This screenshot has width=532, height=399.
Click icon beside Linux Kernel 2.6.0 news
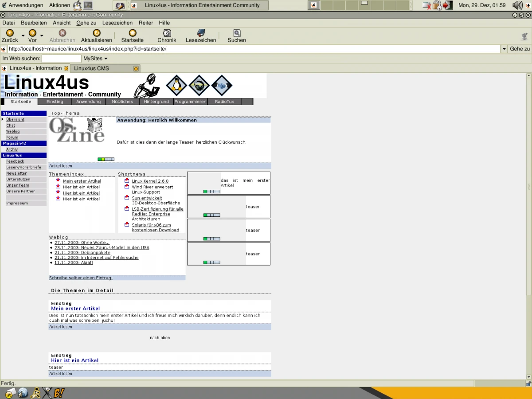pos(127,181)
